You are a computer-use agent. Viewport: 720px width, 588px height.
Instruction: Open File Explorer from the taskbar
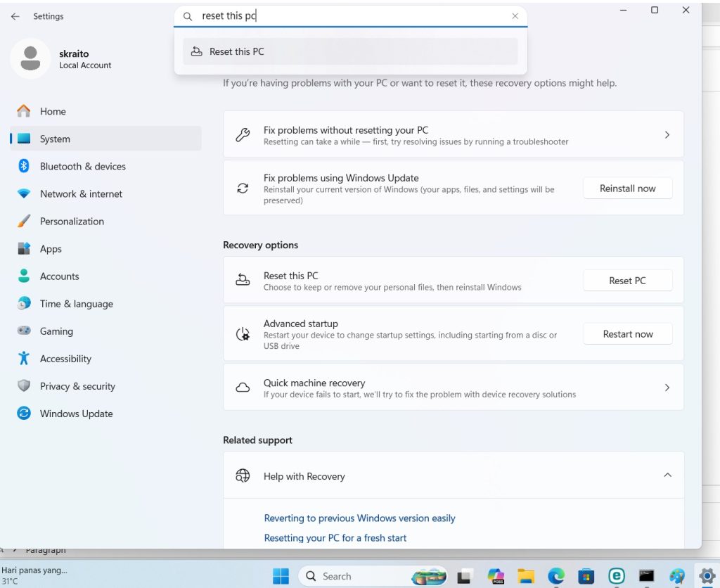tap(526, 576)
